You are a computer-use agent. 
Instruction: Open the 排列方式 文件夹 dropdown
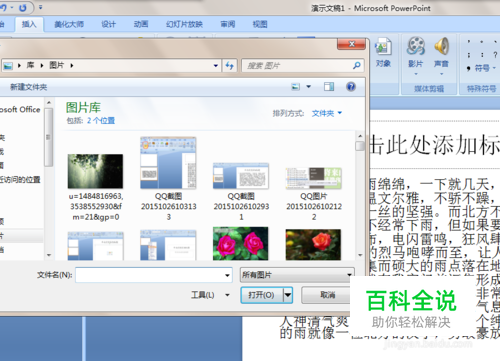pyautogui.click(x=327, y=113)
